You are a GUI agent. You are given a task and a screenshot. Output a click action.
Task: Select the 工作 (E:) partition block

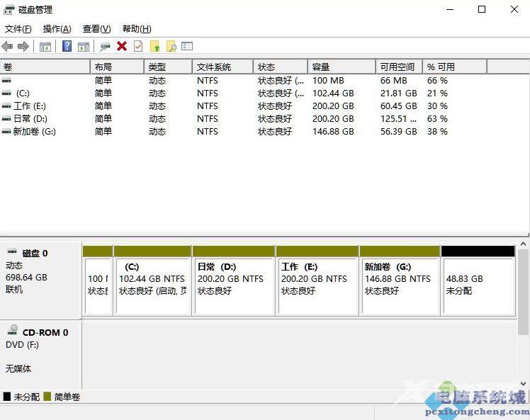[x=317, y=280]
